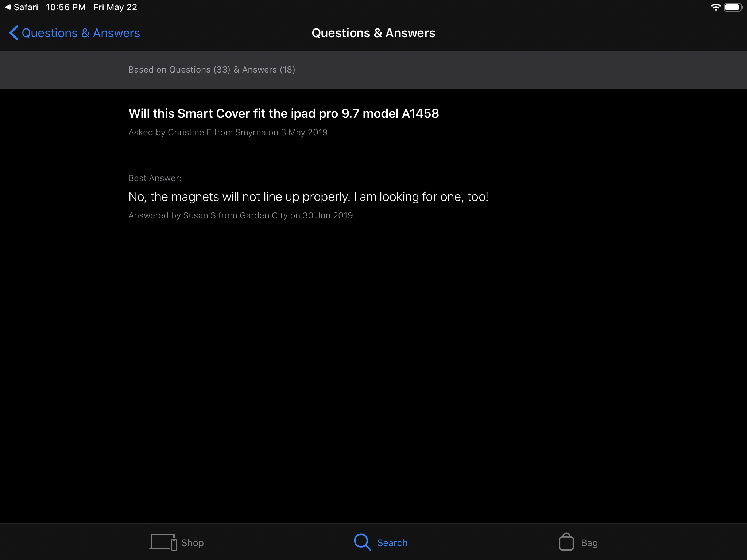Select the Search tab label
Screen dimensions: 747x560
[x=392, y=543]
